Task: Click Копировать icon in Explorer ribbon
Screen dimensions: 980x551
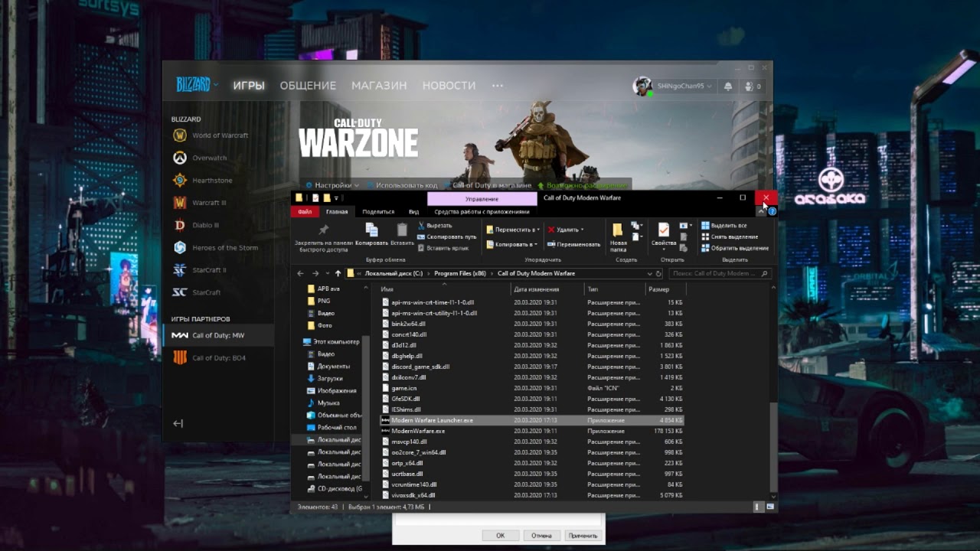Action: pyautogui.click(x=371, y=234)
